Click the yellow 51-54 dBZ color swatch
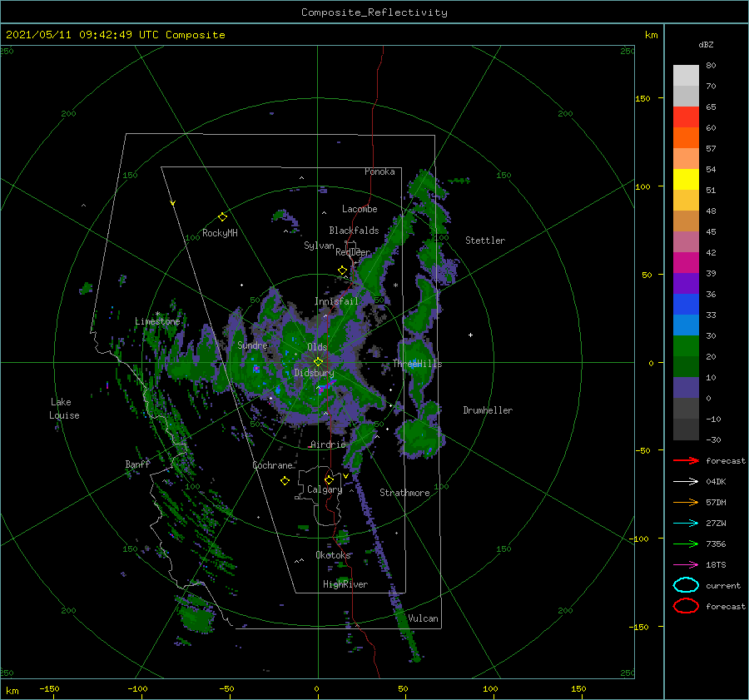This screenshot has width=749, height=700. pyautogui.click(x=686, y=179)
